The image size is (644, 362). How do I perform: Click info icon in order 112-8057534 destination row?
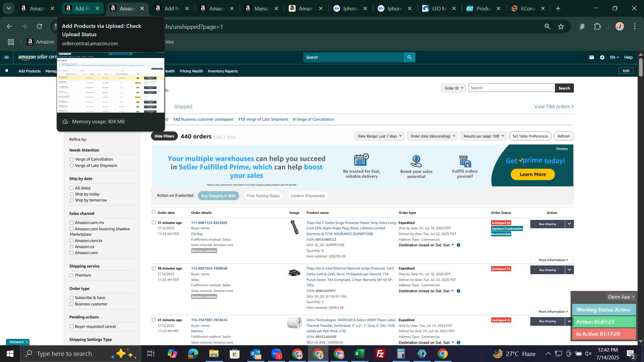pyautogui.click(x=459, y=291)
